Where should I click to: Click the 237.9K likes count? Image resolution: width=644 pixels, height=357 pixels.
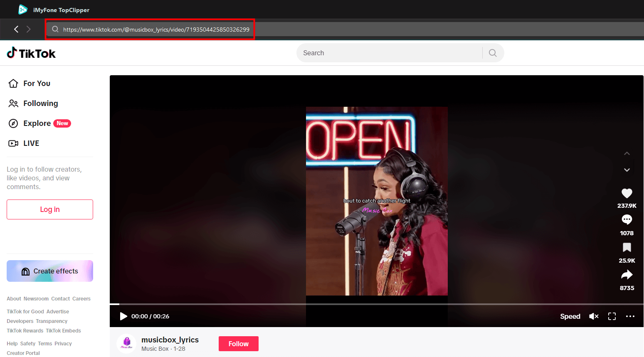coord(627,206)
